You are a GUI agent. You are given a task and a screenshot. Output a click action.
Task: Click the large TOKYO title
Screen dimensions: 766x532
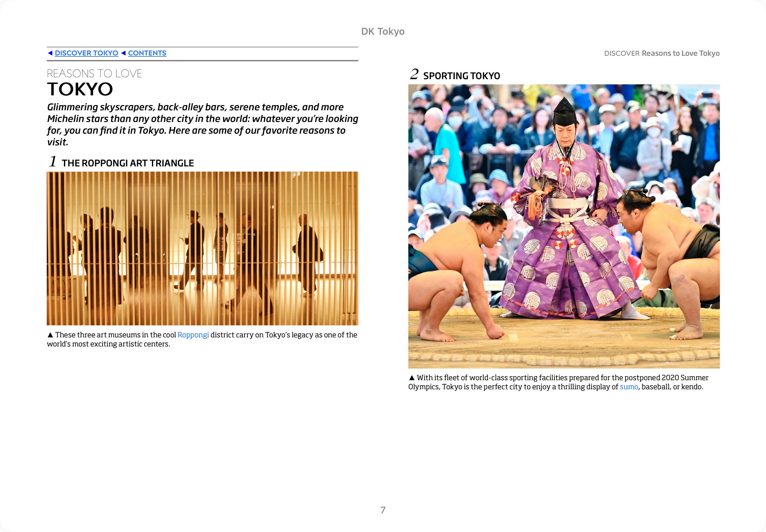(x=80, y=89)
